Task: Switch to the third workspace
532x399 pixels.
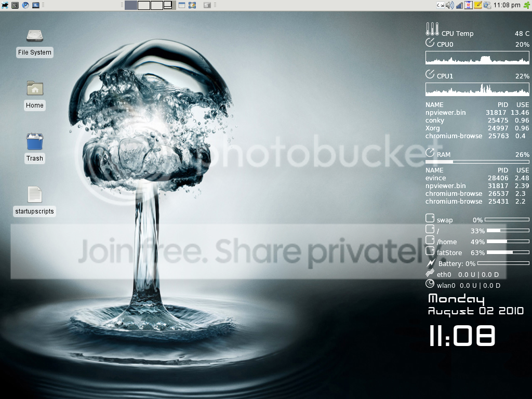Action: [157, 5]
